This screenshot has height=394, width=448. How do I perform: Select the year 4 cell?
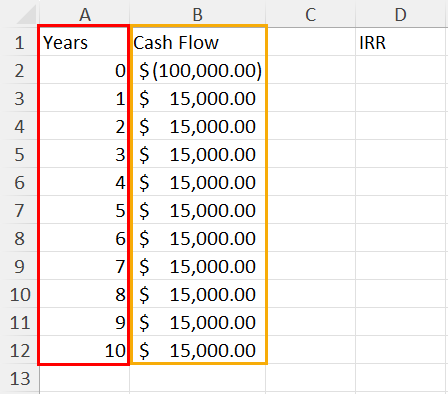[84, 182]
